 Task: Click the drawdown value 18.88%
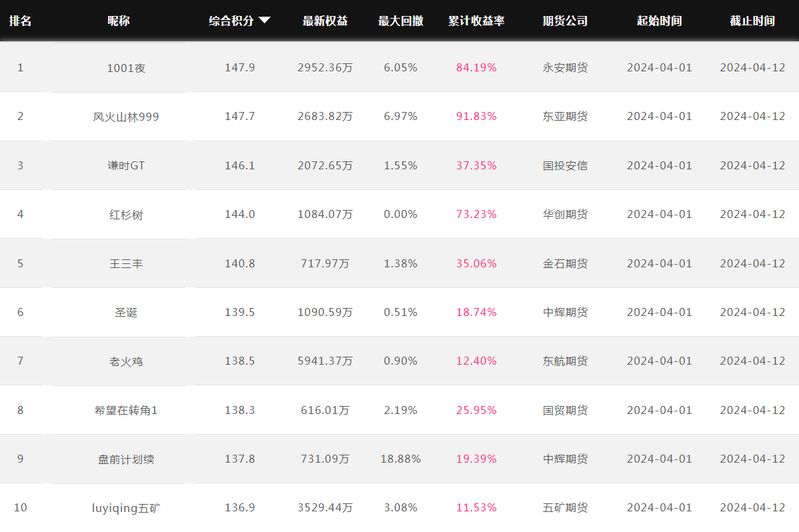[401, 459]
